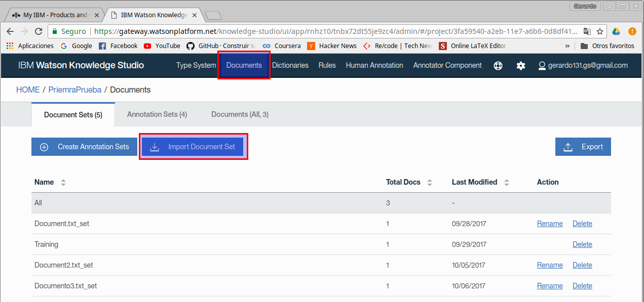This screenshot has height=302, width=644.
Task: Open the Dictionaries menu
Action: click(x=290, y=65)
